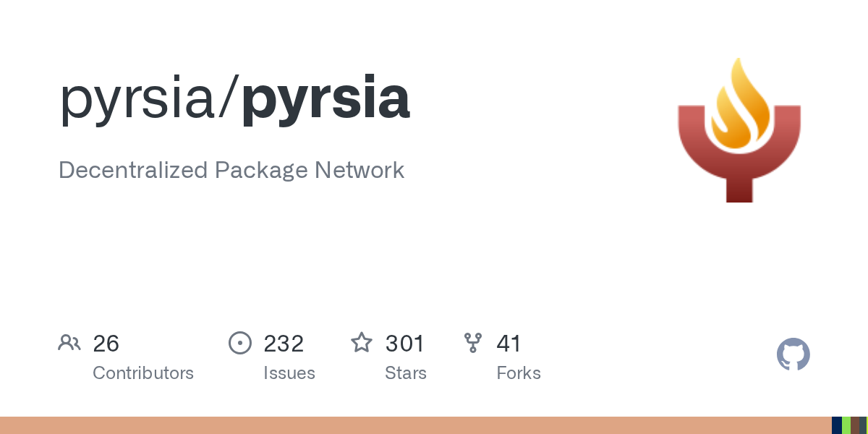Click the issues circle-dot icon
The width and height of the screenshot is (868, 434).
[240, 343]
